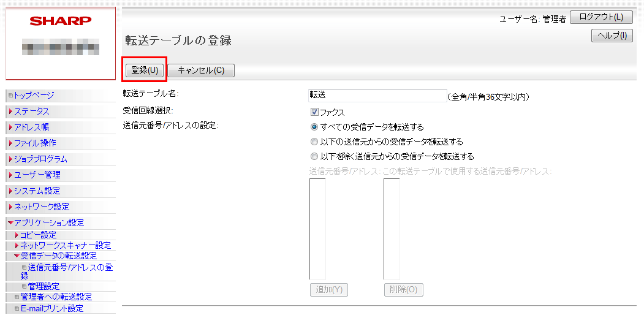Screen dimensions: 644x315
Task: Expand the ステータス menu section
Action: pos(31,111)
